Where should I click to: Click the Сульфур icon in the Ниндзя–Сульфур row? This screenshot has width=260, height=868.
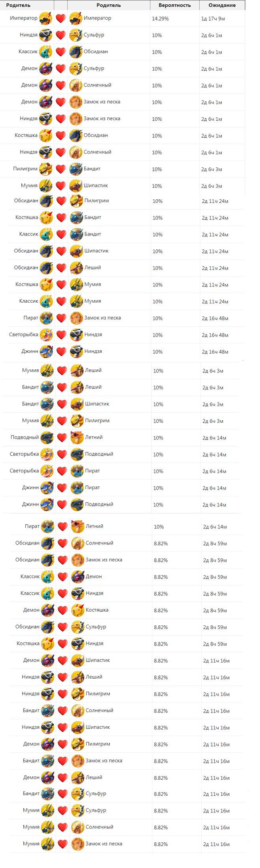76,35
